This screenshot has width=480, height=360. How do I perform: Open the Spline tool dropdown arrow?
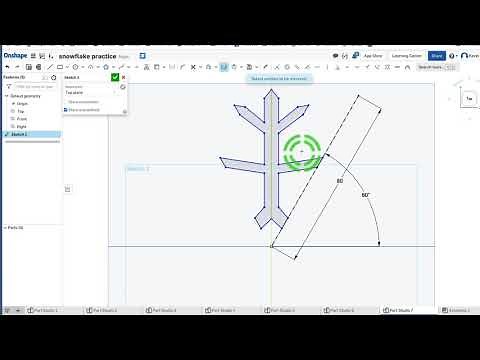click(x=129, y=67)
